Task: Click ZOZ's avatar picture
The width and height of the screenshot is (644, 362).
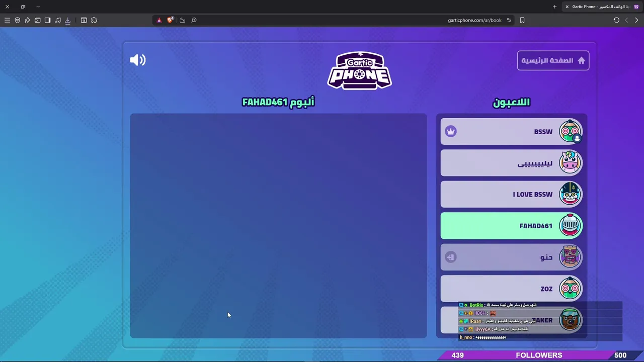Action: 570,289
